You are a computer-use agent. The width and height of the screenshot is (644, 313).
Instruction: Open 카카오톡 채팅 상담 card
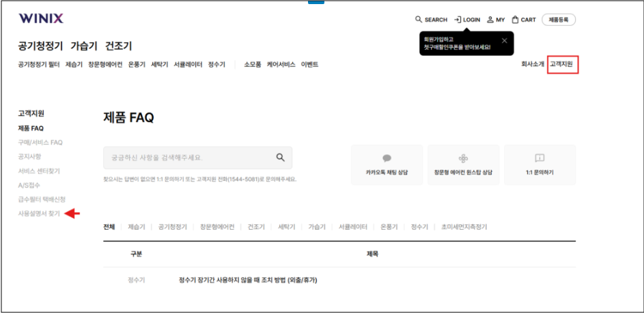(x=387, y=165)
